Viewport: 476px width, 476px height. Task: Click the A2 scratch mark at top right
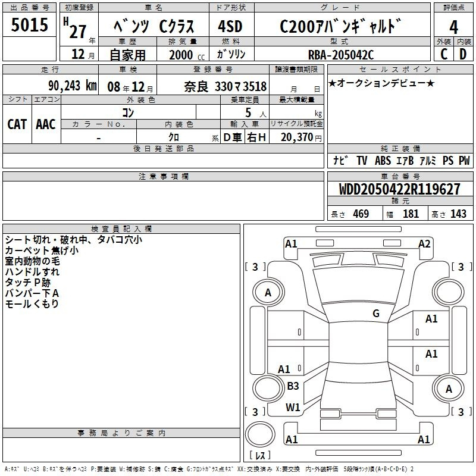[424, 243]
